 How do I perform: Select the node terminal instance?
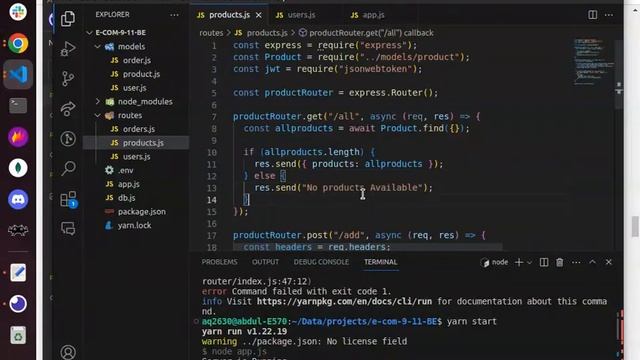(495, 262)
